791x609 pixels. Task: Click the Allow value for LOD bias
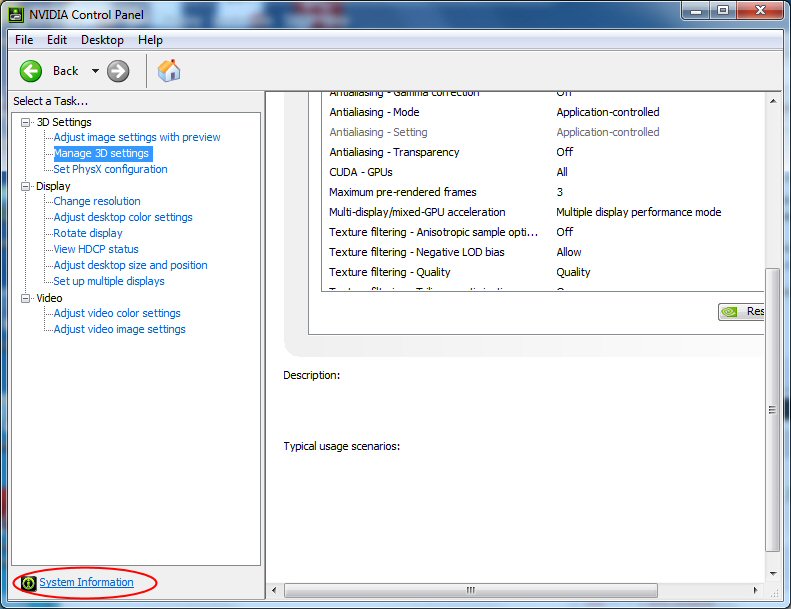[x=569, y=252]
